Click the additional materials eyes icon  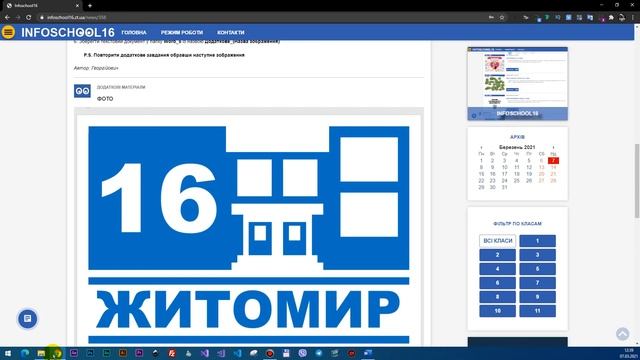pyautogui.click(x=82, y=91)
